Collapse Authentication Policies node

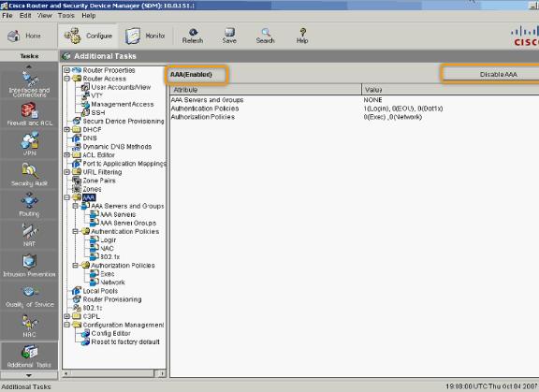click(75, 232)
